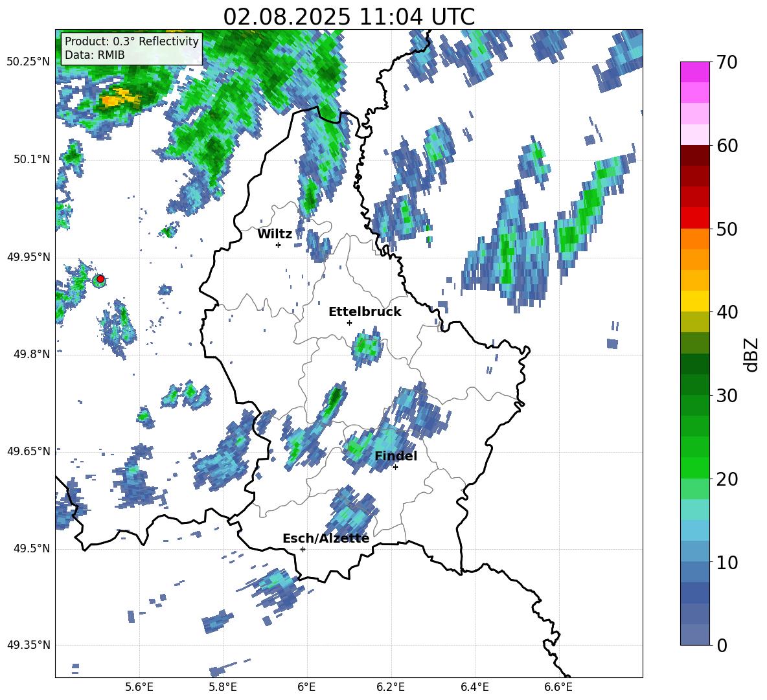The image size is (767, 700).
Task: Click the latitude label '49.5°N'
Action: pos(32,549)
